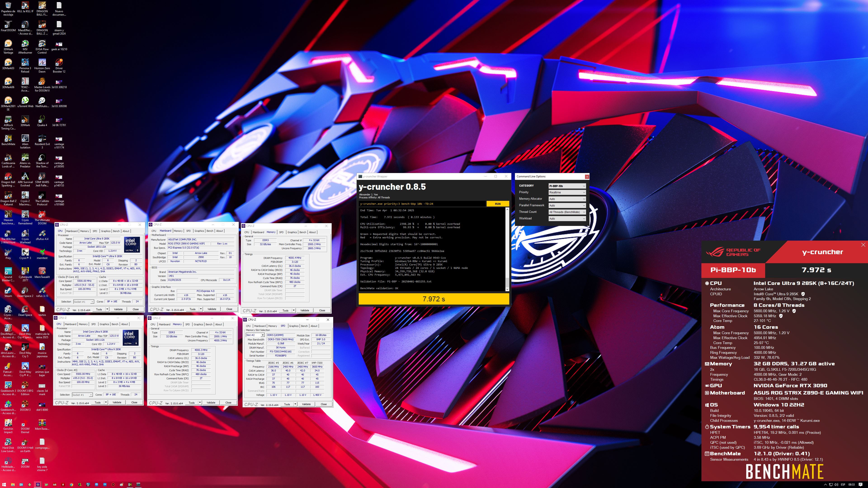This screenshot has height=488, width=868.
Task: Open the Quake 4 desktop icon
Action: pyautogui.click(x=42, y=121)
